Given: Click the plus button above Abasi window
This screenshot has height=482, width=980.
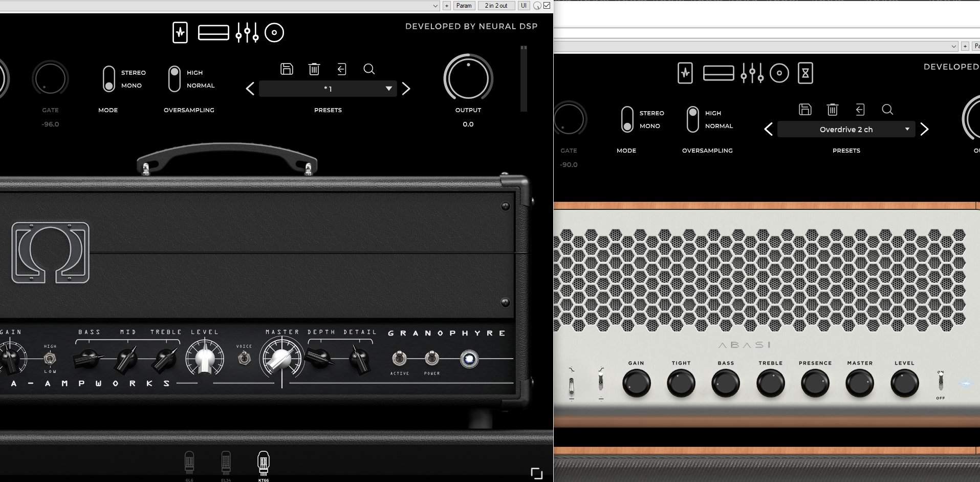Looking at the screenshot, I should click(965, 46).
